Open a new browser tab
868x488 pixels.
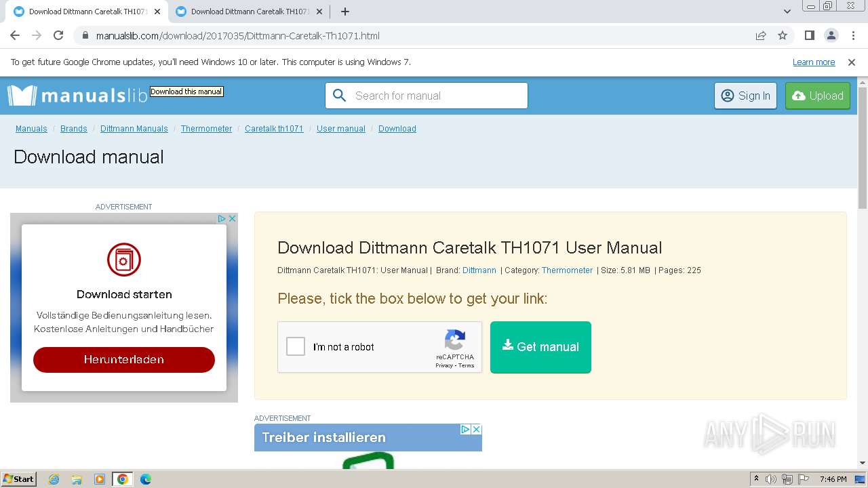pyautogui.click(x=345, y=12)
